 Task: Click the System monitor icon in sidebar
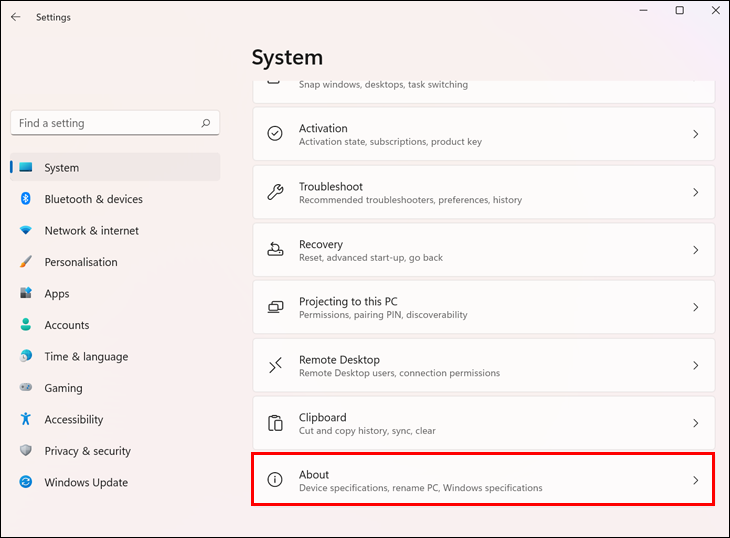click(x=26, y=167)
